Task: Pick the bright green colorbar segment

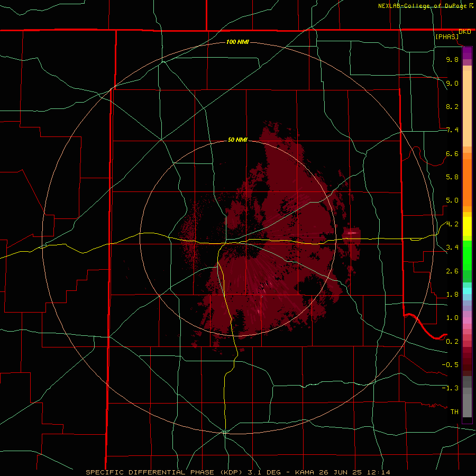Action: coord(467,255)
